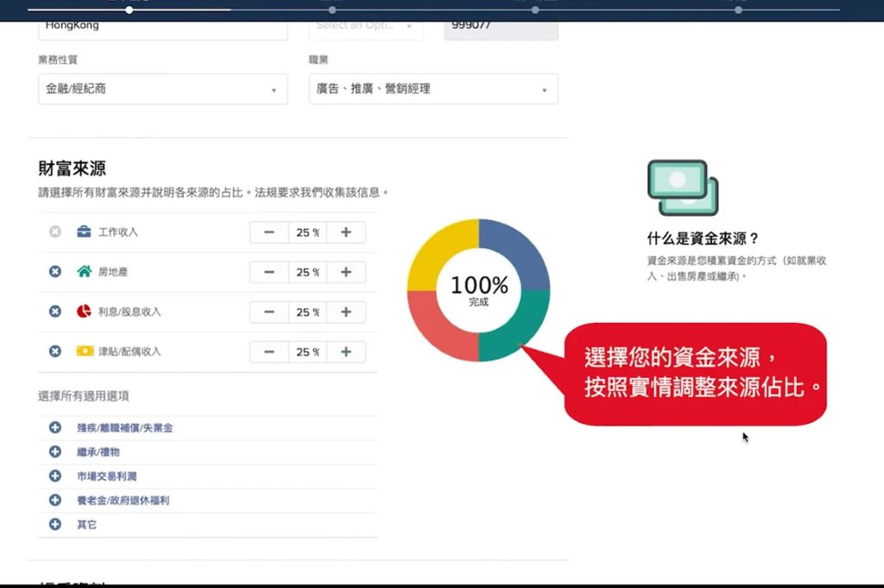Click the HongKong text field
Viewport: 884px width, 588px height.
click(162, 27)
